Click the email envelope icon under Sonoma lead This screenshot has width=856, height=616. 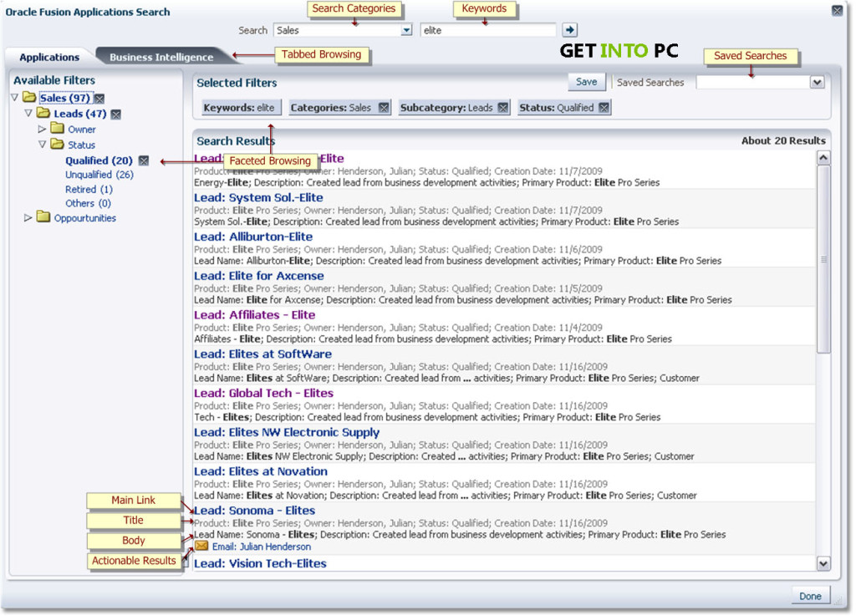tap(201, 546)
